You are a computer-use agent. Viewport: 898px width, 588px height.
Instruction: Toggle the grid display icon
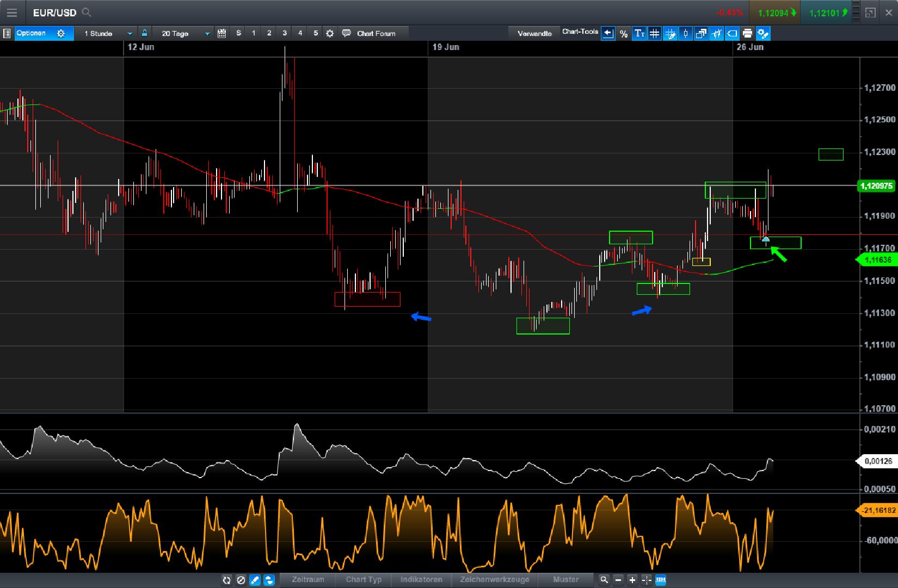pyautogui.click(x=654, y=33)
